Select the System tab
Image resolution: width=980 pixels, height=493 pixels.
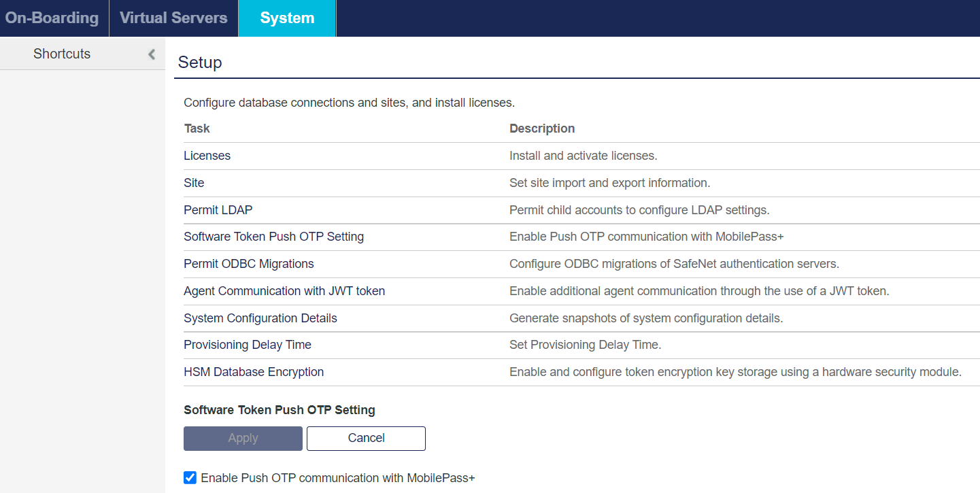click(x=286, y=18)
